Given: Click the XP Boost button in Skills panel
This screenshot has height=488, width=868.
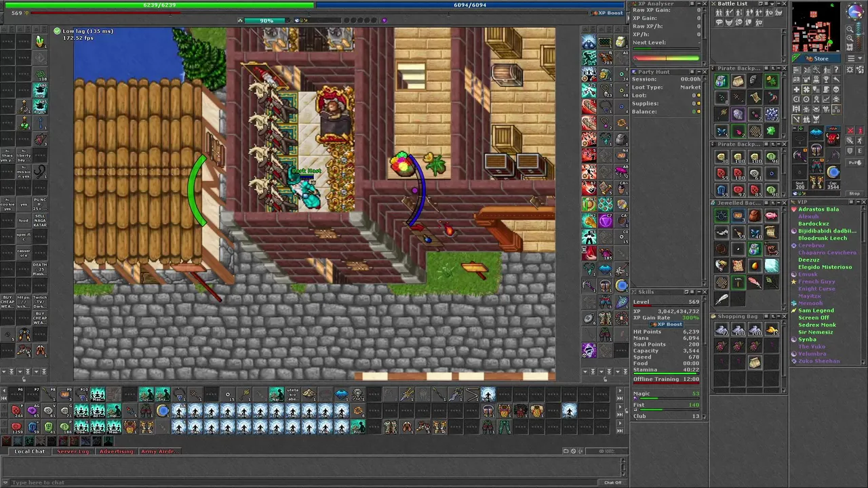Looking at the screenshot, I should 666,325.
